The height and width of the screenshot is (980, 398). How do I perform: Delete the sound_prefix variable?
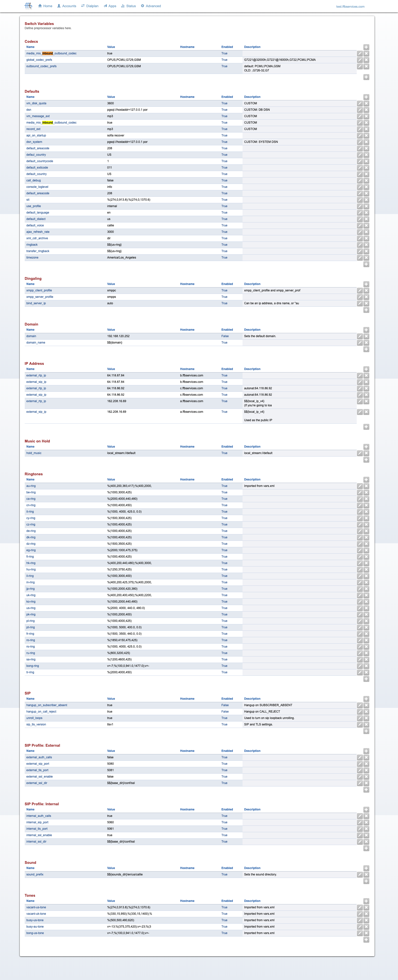click(x=366, y=875)
